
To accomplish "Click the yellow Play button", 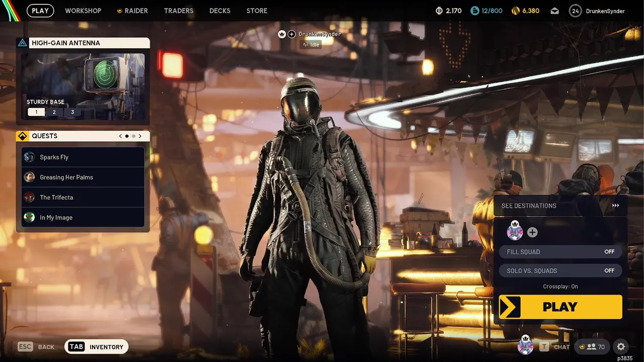I will pyautogui.click(x=560, y=307).
